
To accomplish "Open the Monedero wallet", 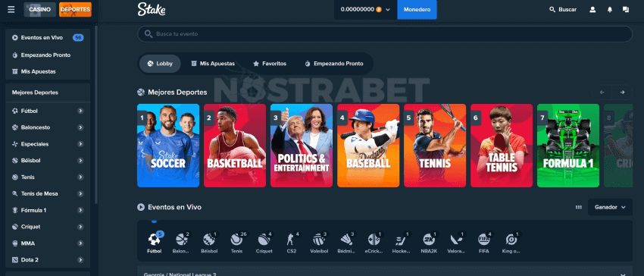I will 417,9.
